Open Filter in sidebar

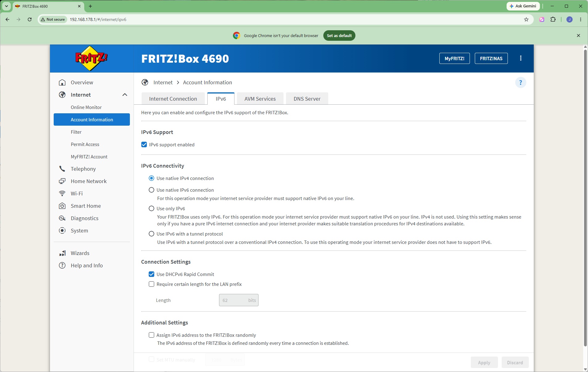tap(92, 132)
